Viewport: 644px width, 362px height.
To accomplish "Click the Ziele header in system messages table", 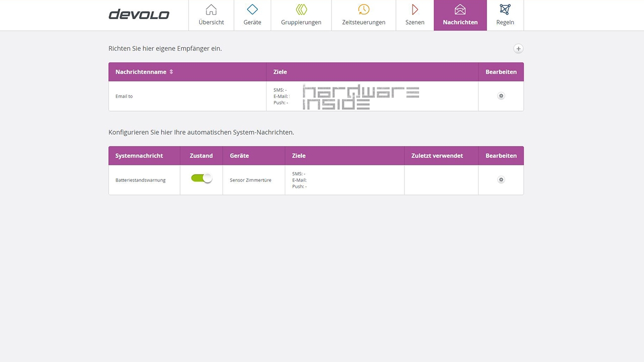I will 299,156.
